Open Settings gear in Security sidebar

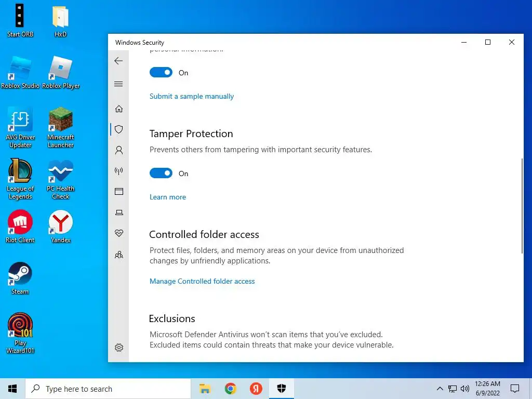click(x=119, y=348)
